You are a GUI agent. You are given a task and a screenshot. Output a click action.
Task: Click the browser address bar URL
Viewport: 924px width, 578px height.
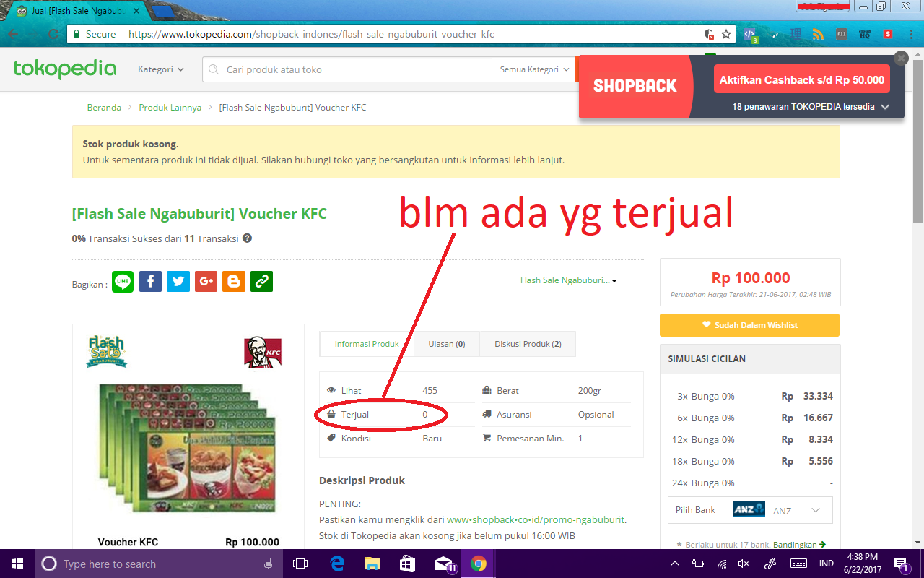click(310, 34)
